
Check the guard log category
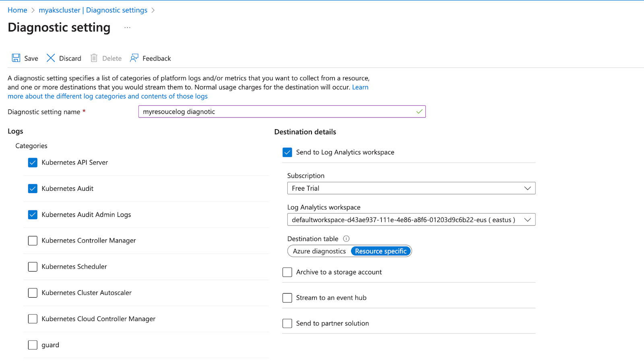click(33, 345)
